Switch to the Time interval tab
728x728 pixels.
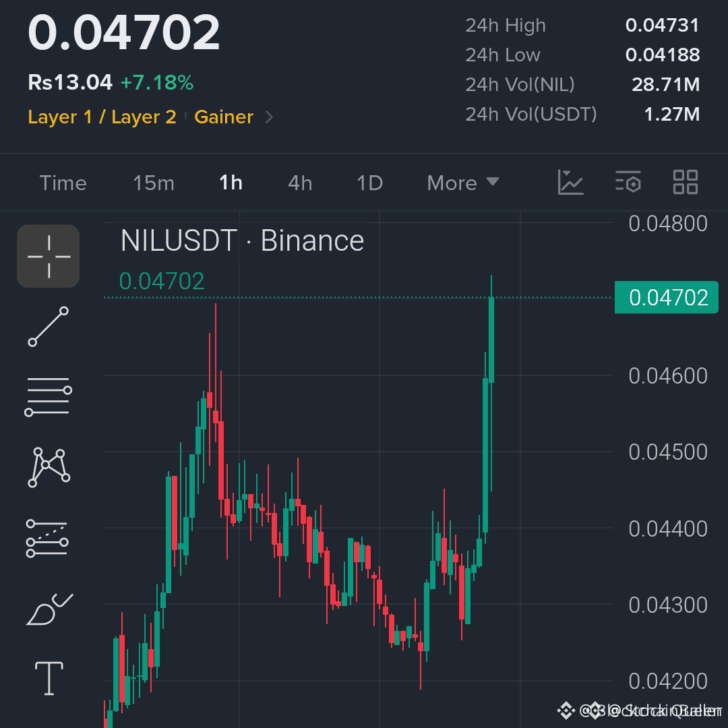63,183
